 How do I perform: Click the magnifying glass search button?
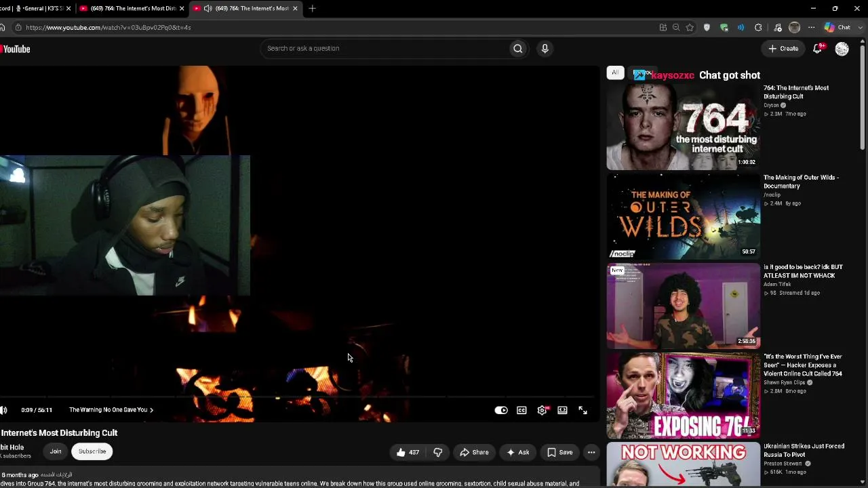(x=518, y=49)
